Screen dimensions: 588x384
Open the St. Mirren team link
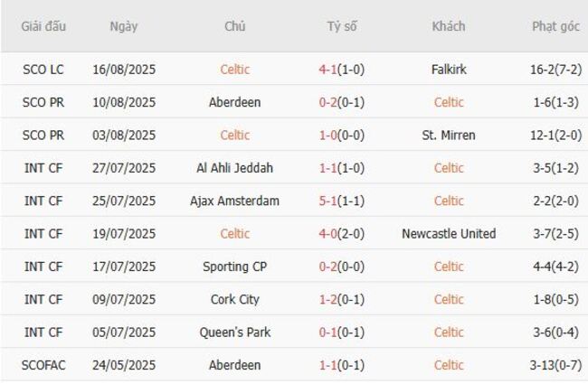pyautogui.click(x=449, y=136)
